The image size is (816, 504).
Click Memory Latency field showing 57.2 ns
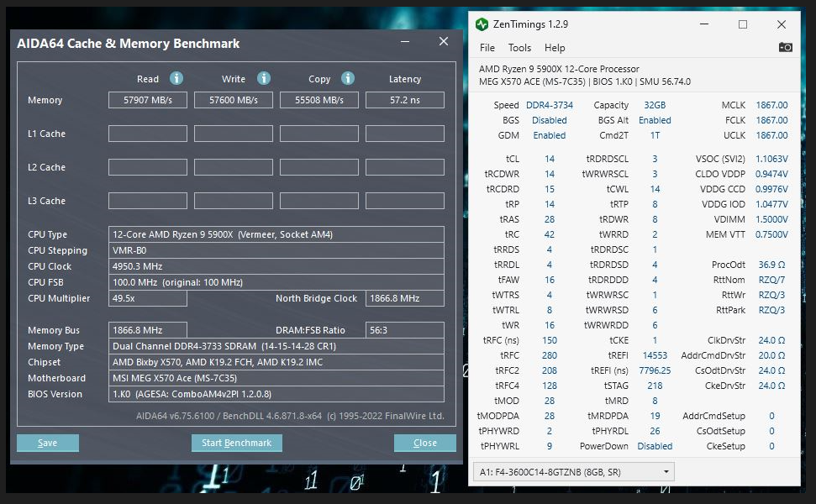coord(405,100)
